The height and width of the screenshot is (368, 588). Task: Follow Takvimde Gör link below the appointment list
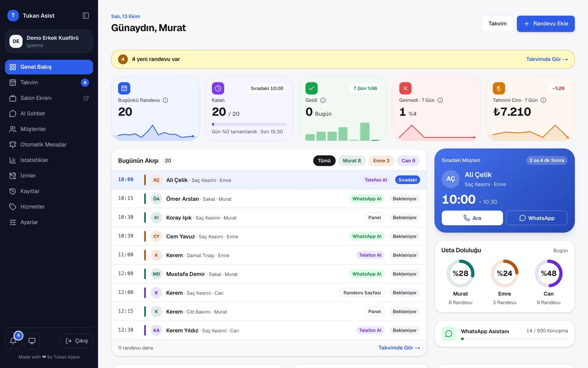point(399,348)
